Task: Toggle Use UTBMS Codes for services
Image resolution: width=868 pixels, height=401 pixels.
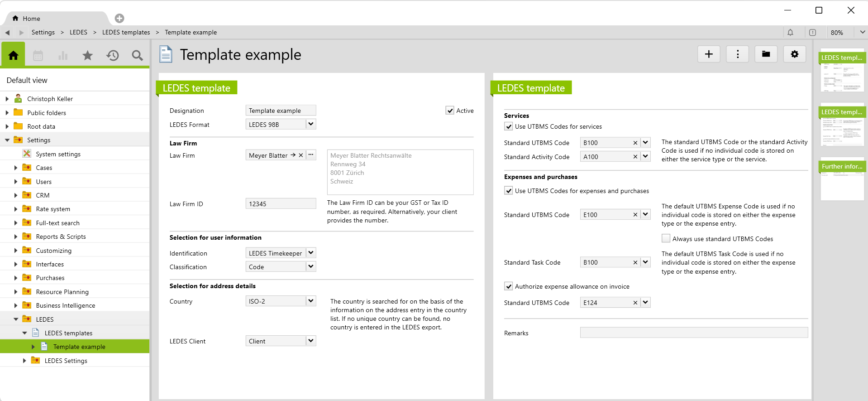Action: 509,126
